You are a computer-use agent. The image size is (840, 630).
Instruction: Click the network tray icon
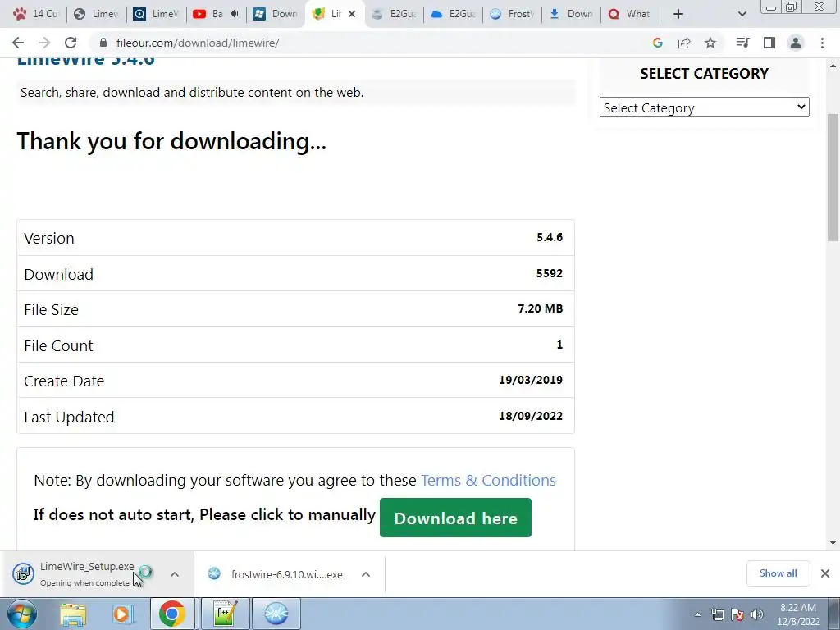coord(717,614)
